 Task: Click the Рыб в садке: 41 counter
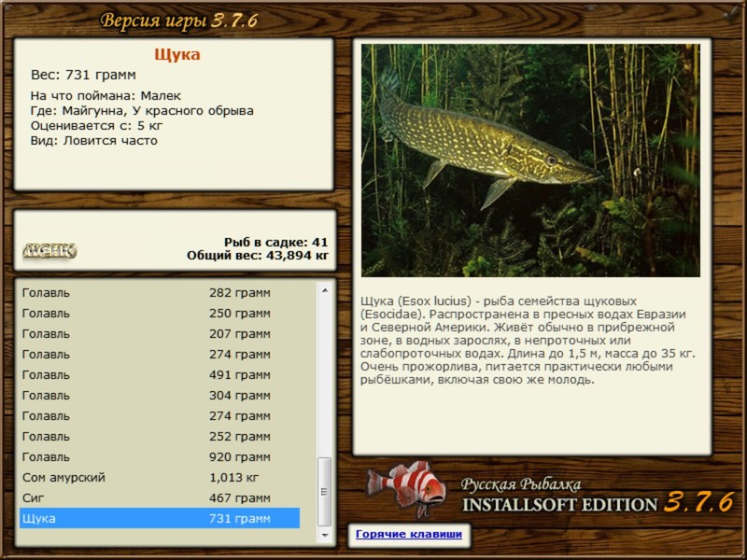coord(275,242)
